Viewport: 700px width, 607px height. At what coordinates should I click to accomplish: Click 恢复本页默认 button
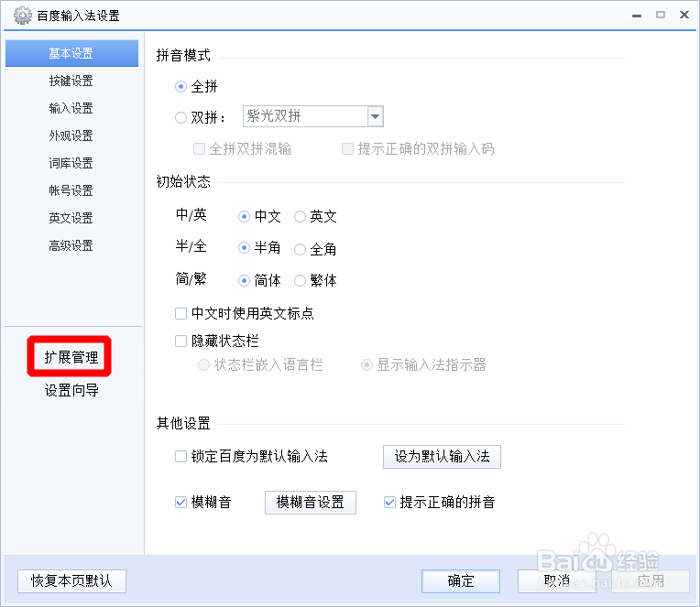[x=71, y=581]
